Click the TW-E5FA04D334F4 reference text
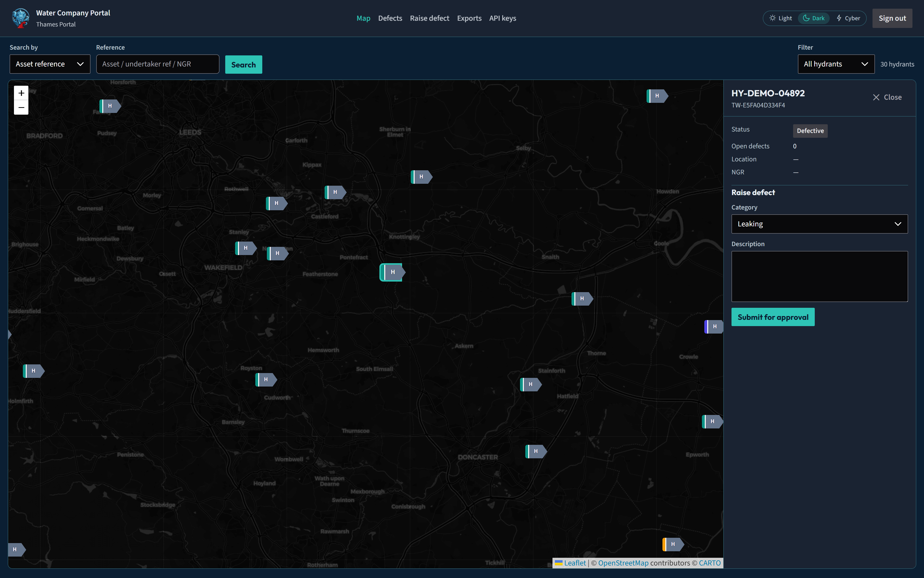 [x=758, y=105]
